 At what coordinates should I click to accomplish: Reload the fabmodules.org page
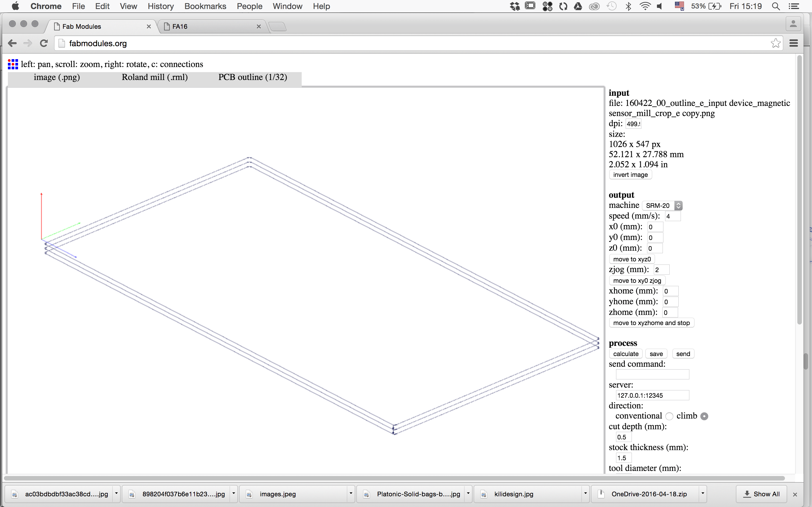tap(44, 43)
